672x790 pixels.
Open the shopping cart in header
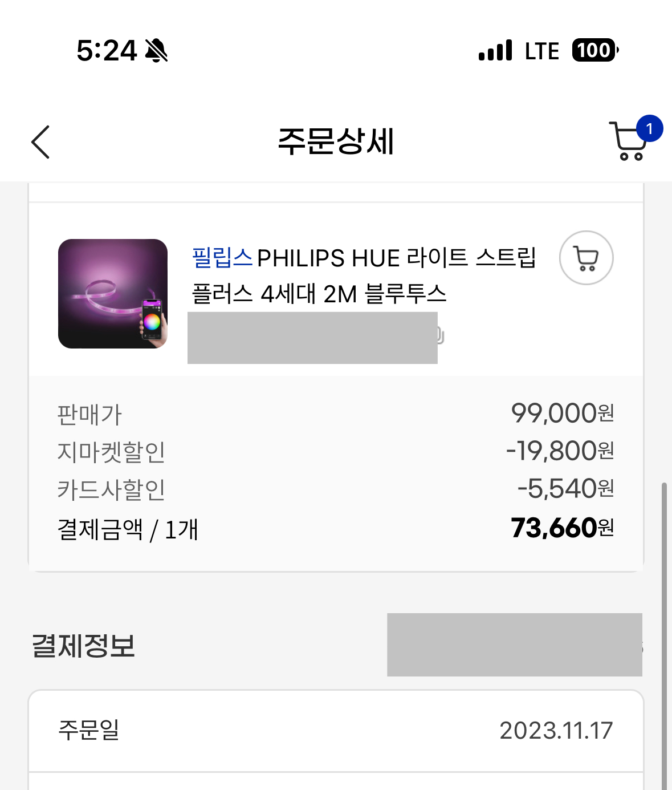click(x=627, y=141)
